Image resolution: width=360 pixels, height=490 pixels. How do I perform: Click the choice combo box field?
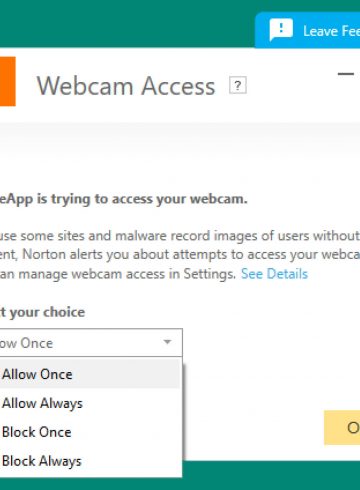click(x=91, y=343)
